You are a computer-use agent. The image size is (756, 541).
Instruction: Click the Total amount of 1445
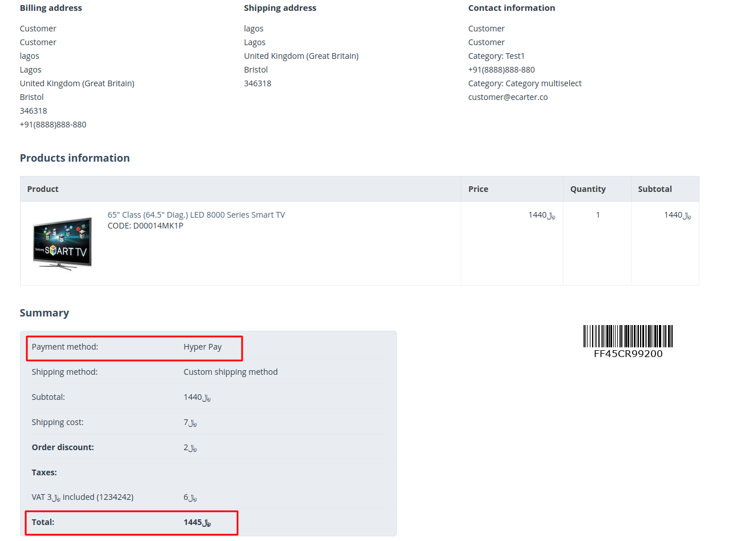click(197, 522)
